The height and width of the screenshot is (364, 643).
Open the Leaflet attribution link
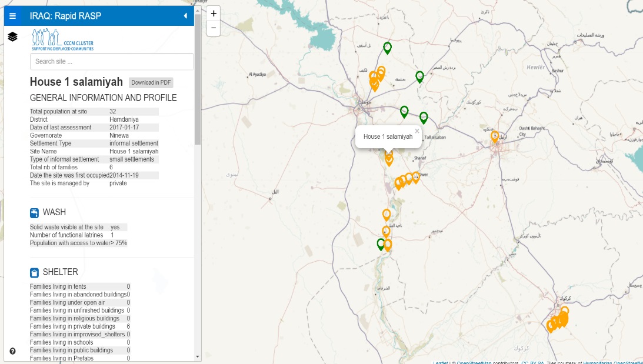(440, 362)
